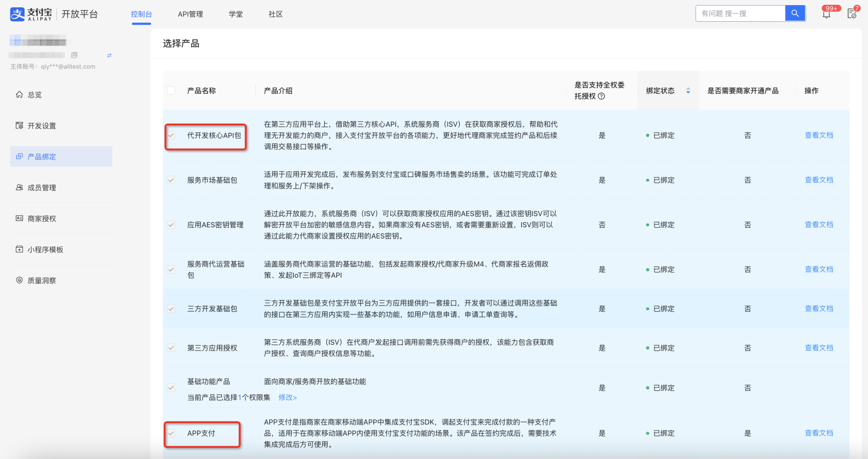Click the switch account arrows icon
This screenshot has height=459, width=868.
pyautogui.click(x=109, y=55)
